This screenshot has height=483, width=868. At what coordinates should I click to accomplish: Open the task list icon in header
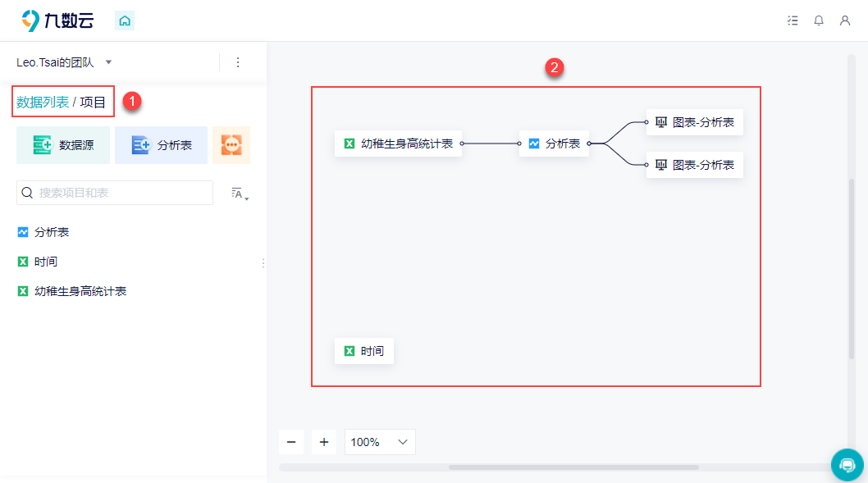pos(793,21)
